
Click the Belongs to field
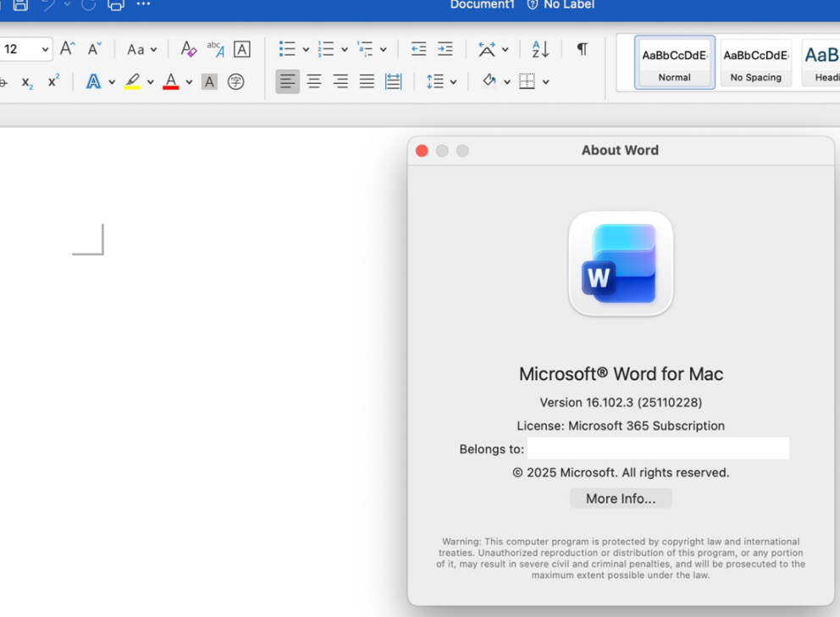659,449
